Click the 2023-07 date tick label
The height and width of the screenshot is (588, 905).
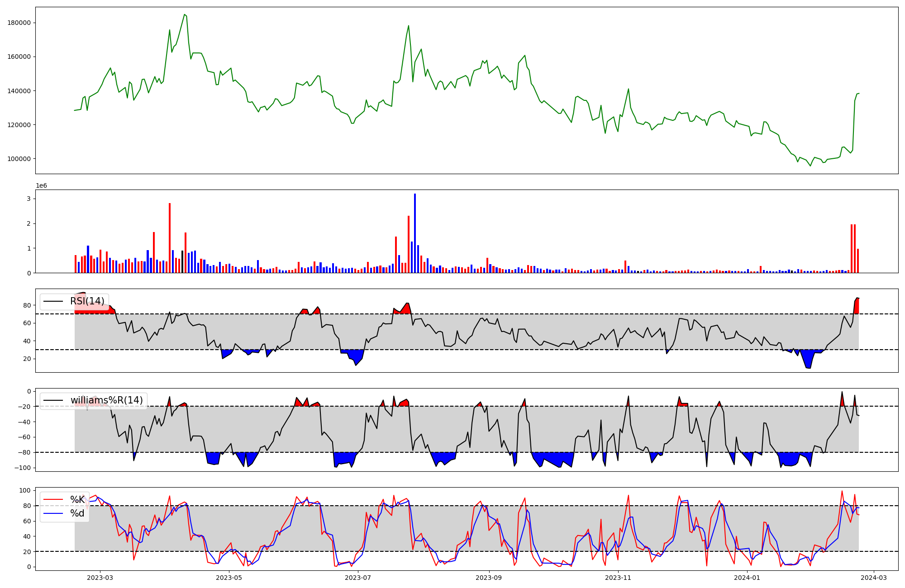(x=358, y=578)
